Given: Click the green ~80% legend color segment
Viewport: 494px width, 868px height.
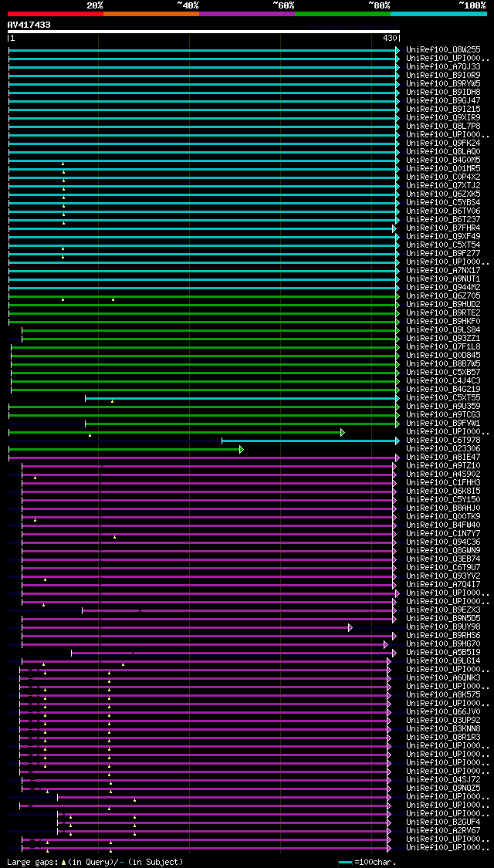Looking at the screenshot, I should [x=343, y=13].
